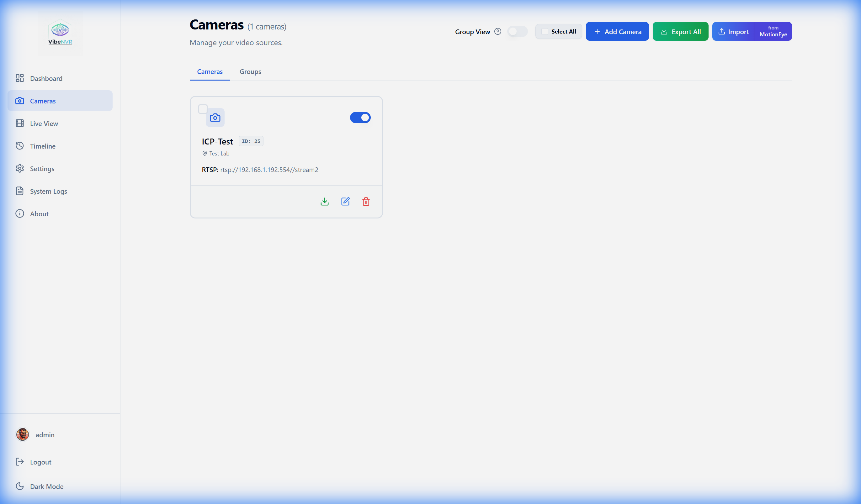Click the admin avatar picture
The image size is (861, 504).
coord(23,434)
